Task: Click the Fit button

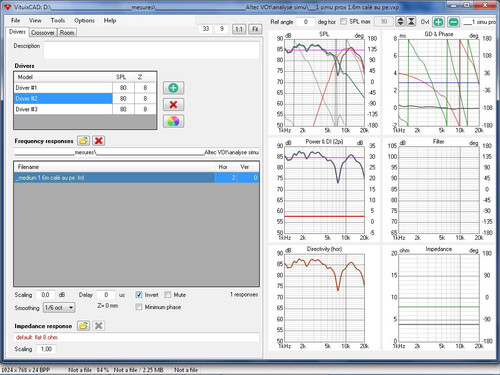Action: tap(255, 29)
